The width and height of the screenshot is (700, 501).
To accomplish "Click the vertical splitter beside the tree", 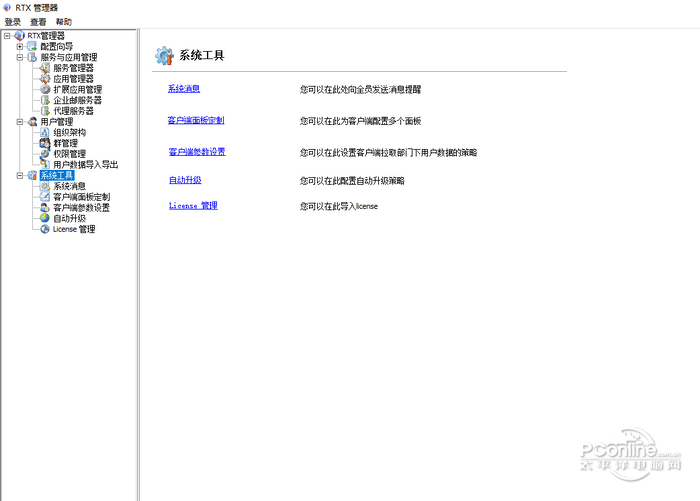I will coord(138,265).
